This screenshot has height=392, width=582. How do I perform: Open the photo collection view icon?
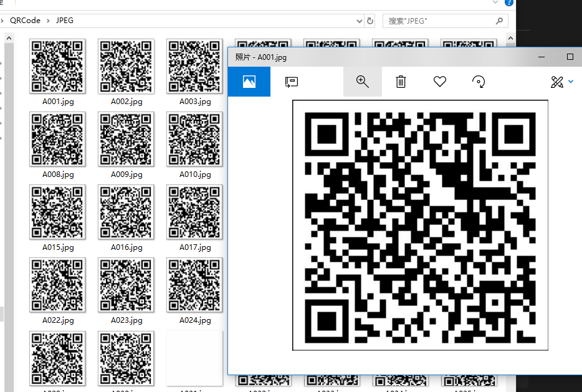coord(249,82)
